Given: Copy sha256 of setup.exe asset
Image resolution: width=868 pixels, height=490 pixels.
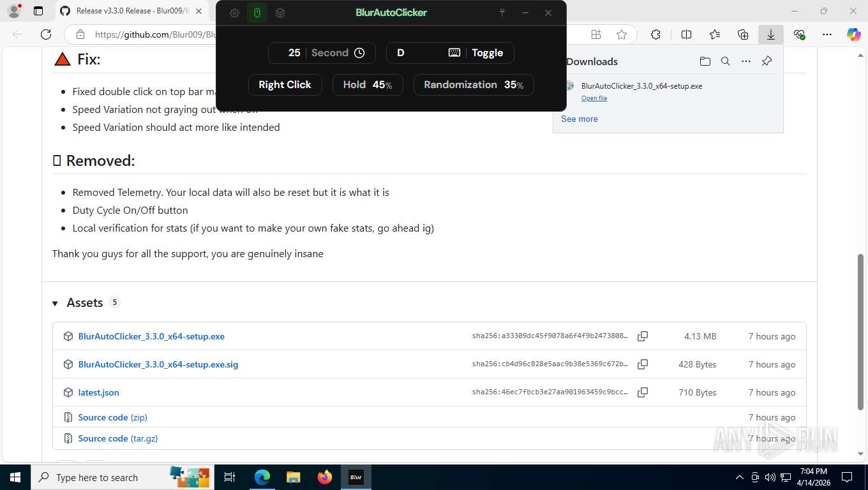Looking at the screenshot, I should pos(643,336).
